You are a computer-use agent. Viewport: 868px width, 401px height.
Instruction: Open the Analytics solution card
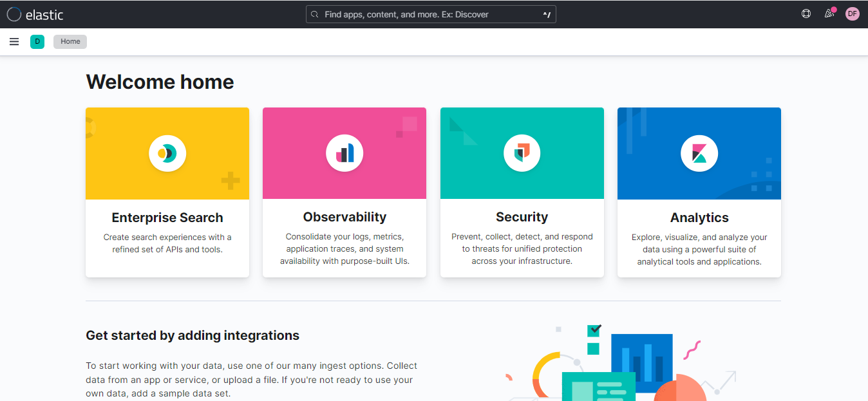699,192
